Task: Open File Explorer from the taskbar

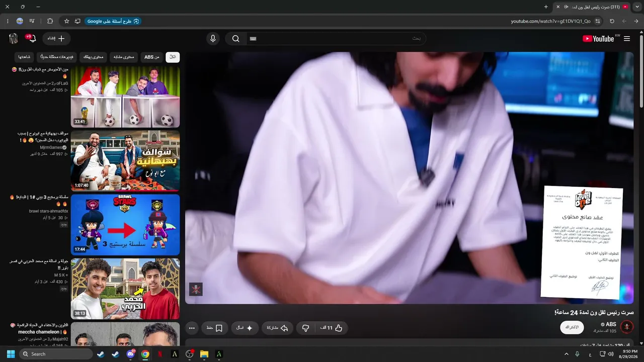Action: [204, 354]
